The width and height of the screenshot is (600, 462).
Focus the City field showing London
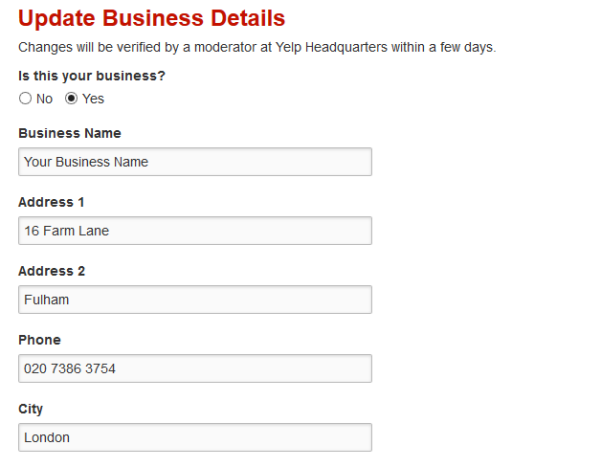tap(195, 437)
